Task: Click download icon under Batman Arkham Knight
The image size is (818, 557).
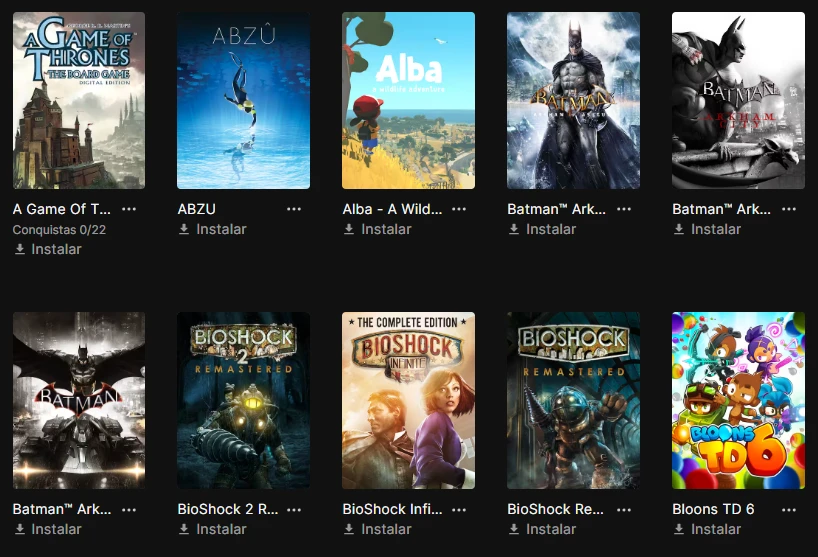Action: [19, 529]
